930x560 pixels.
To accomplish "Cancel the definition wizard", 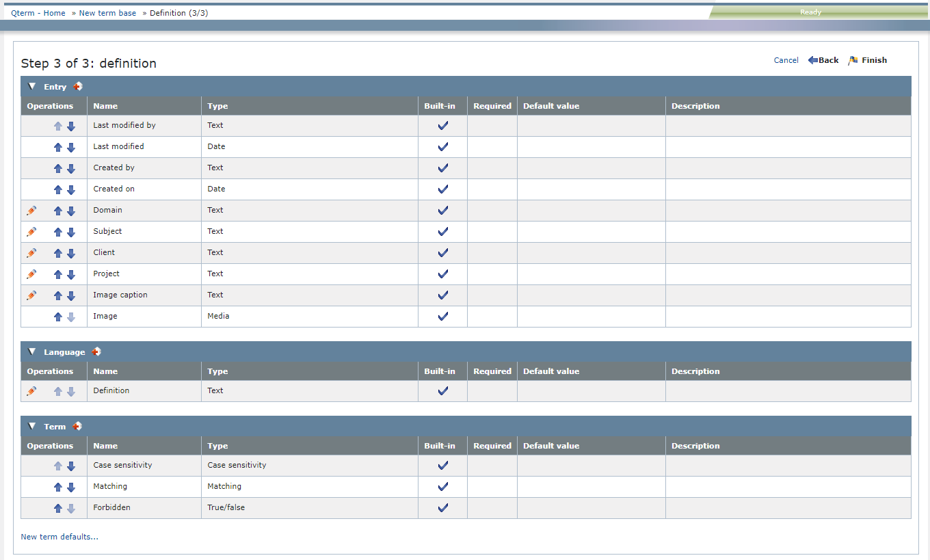I will [x=786, y=60].
